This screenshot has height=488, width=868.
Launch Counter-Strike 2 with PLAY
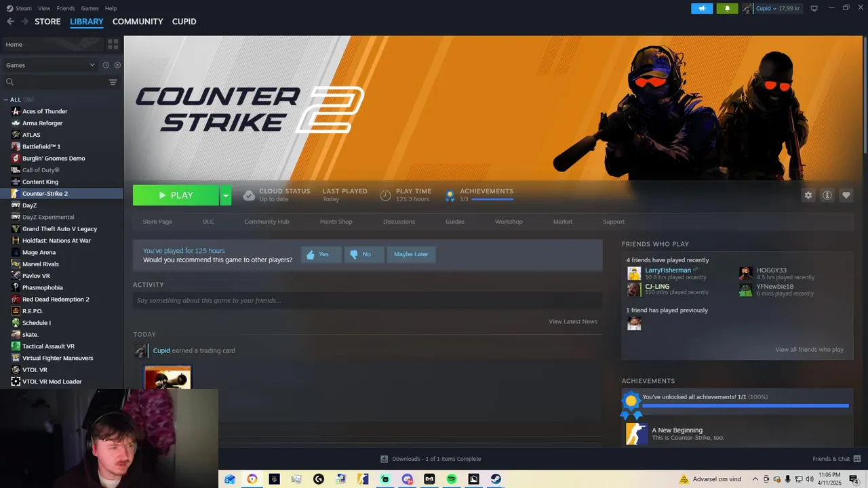[176, 195]
